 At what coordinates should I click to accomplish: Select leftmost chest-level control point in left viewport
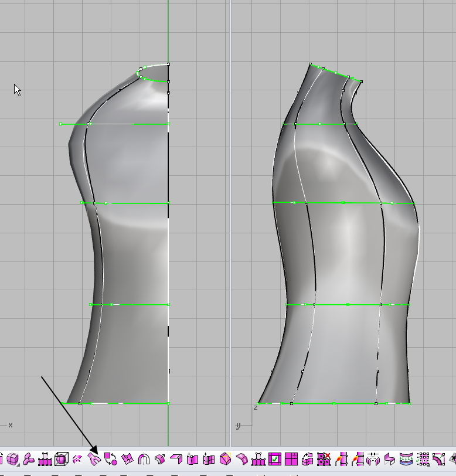click(61, 124)
